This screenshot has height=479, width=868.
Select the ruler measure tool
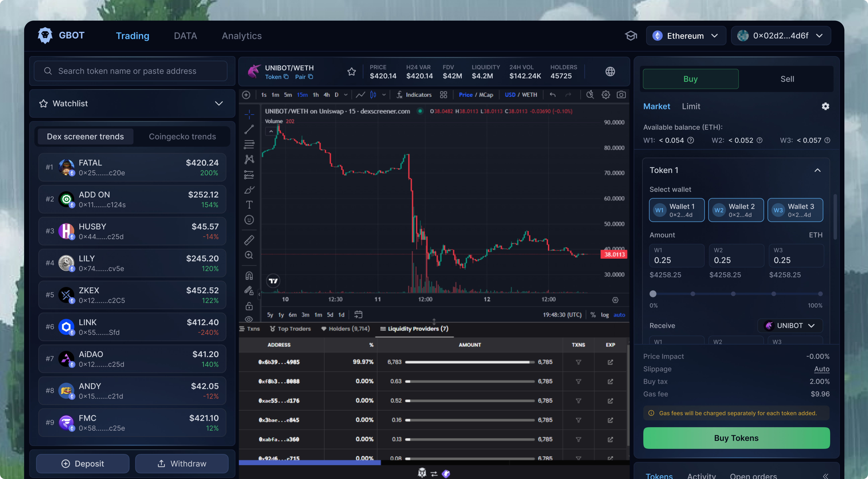click(249, 240)
